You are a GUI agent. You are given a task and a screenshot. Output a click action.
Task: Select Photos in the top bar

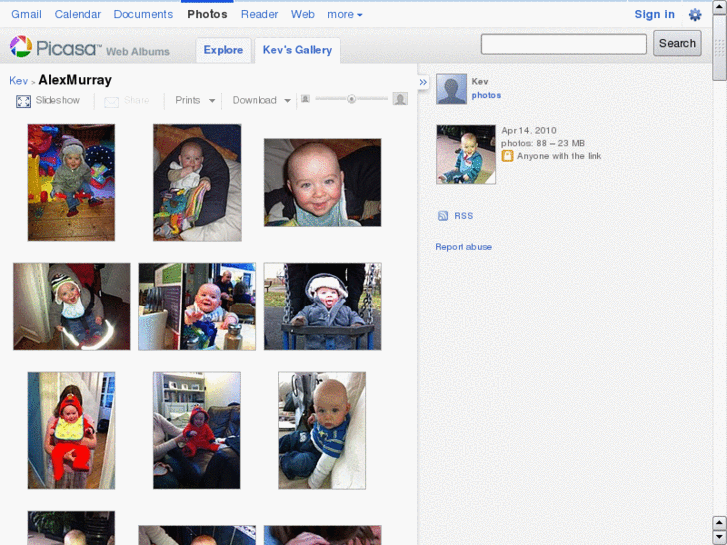207,14
